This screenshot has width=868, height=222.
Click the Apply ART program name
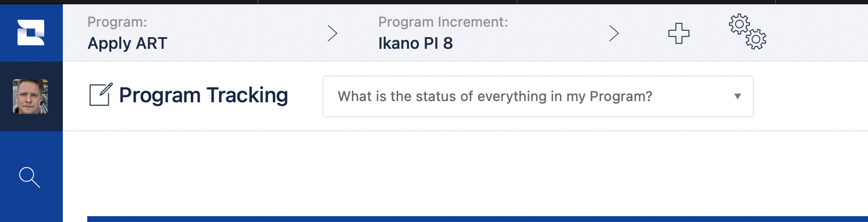127,44
